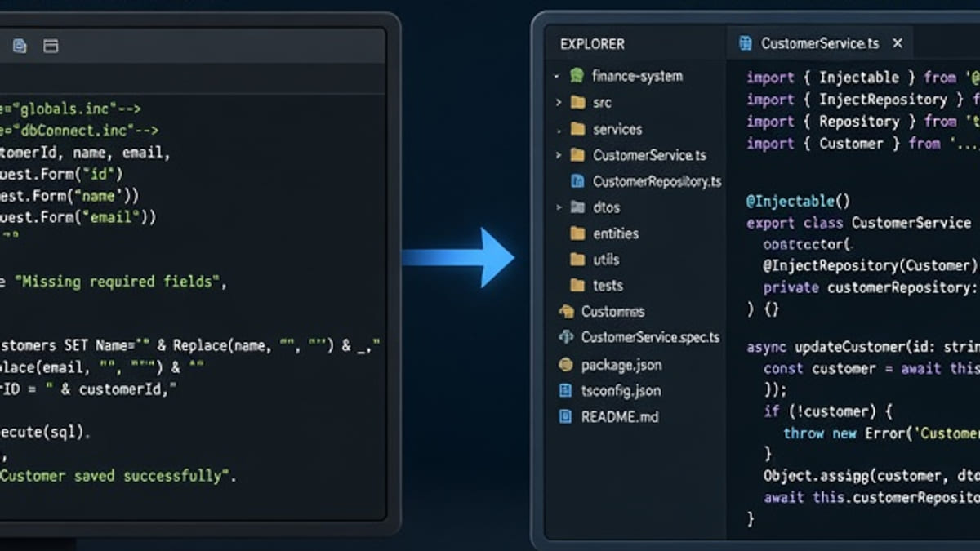Expand the src folder chevron

pyautogui.click(x=559, y=103)
